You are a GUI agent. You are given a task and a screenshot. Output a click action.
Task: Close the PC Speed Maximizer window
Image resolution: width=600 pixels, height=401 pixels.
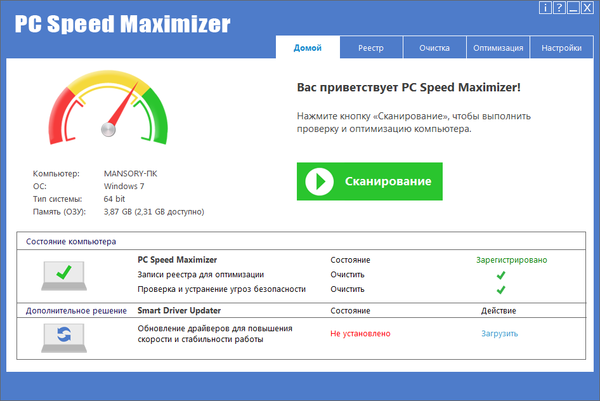[587, 7]
